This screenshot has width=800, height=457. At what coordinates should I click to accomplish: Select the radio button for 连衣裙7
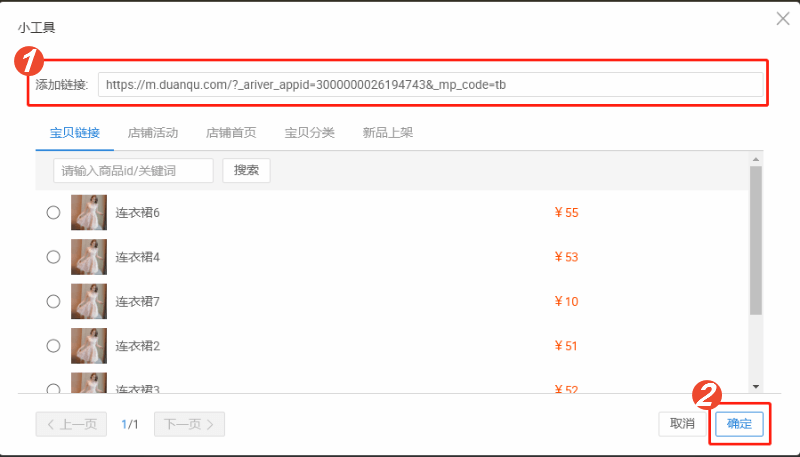54,301
